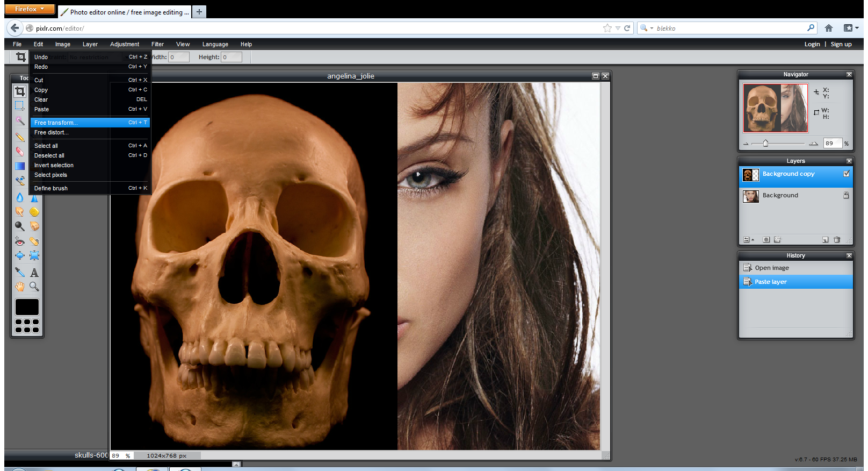Open a new browser tab
This screenshot has width=868, height=471.
(x=199, y=12)
